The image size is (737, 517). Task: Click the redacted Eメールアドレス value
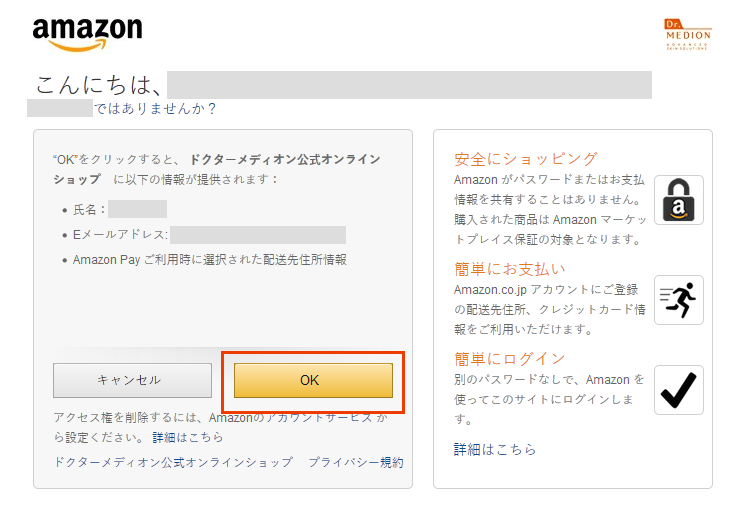[257, 235]
